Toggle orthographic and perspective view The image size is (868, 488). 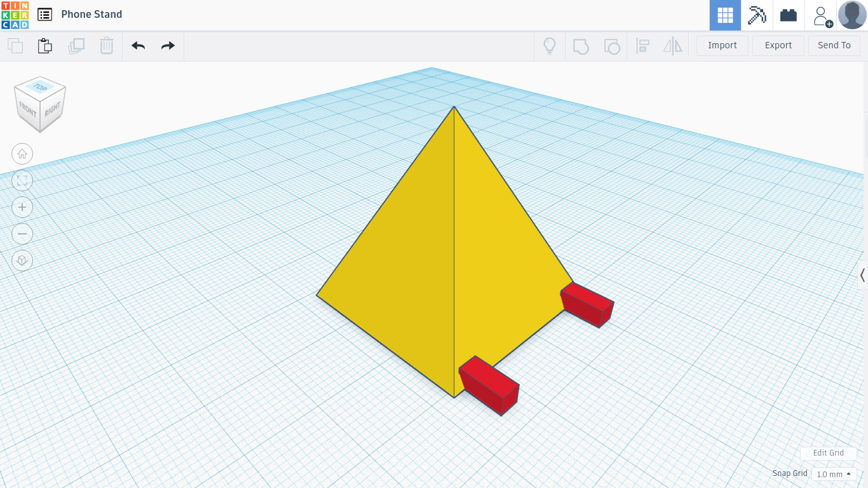22,261
